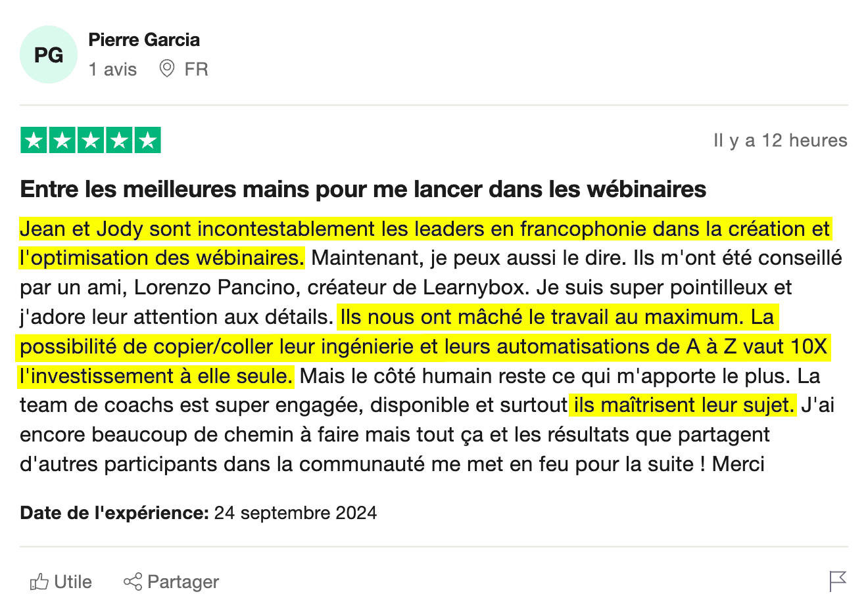The height and width of the screenshot is (615, 868).
Task: Open the review title about wébinaires
Action: (x=363, y=189)
